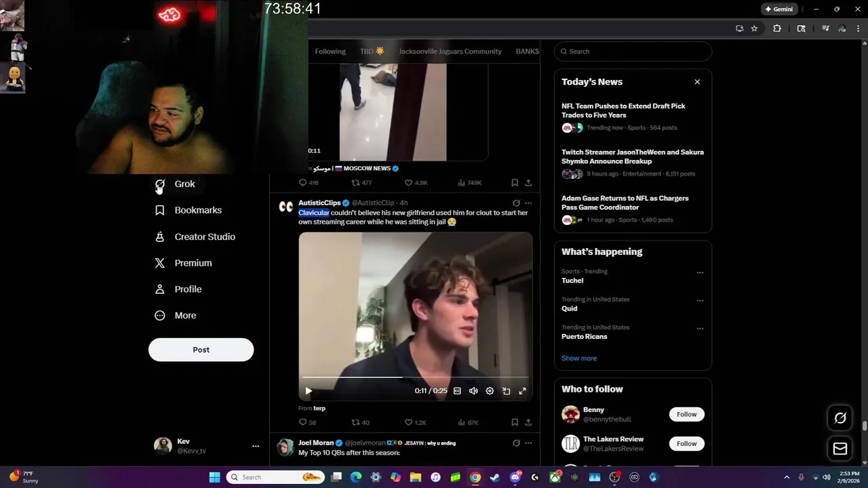Image resolution: width=868 pixels, height=488 pixels.
Task: Open the Windows Start menu
Action: tap(214, 477)
